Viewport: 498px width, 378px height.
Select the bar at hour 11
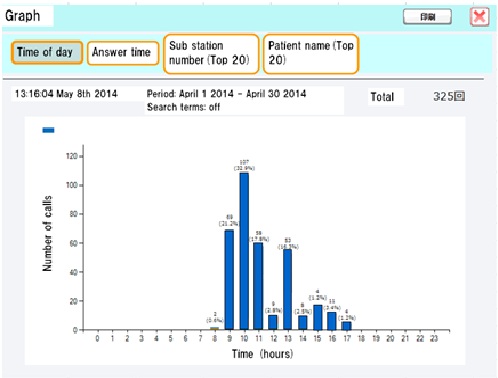coord(258,286)
